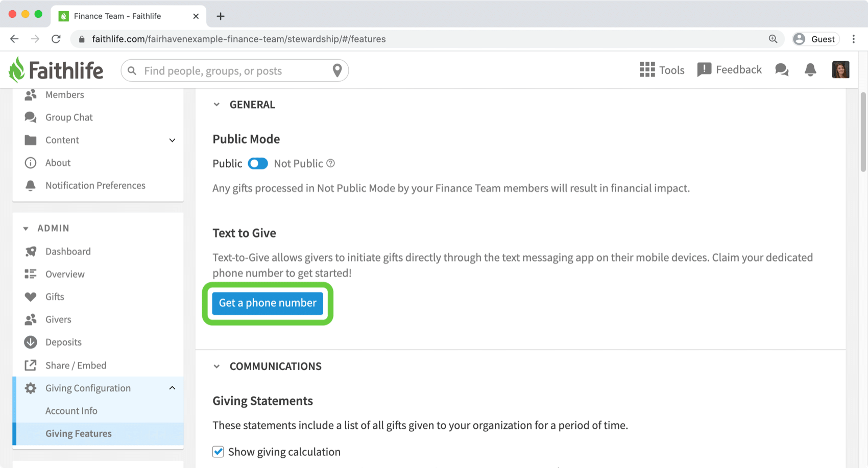The image size is (868, 468).
Task: Close the Finance Team browser tab
Action: 196,16
